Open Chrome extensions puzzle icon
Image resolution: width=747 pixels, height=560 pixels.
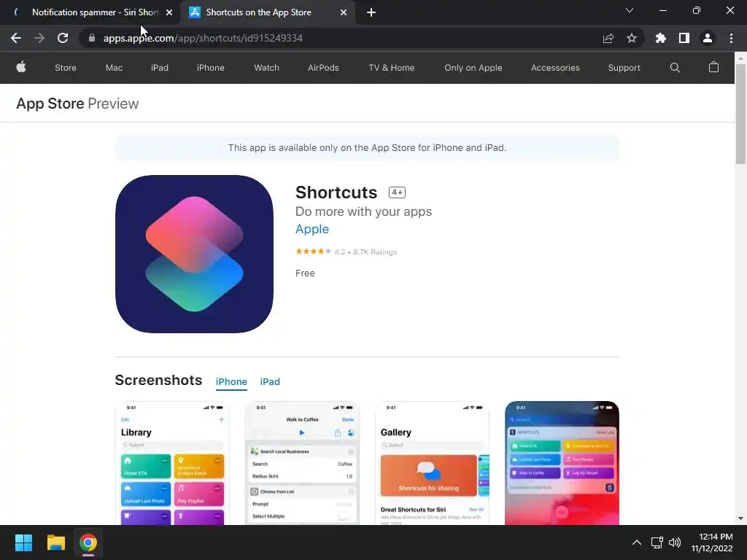point(660,38)
